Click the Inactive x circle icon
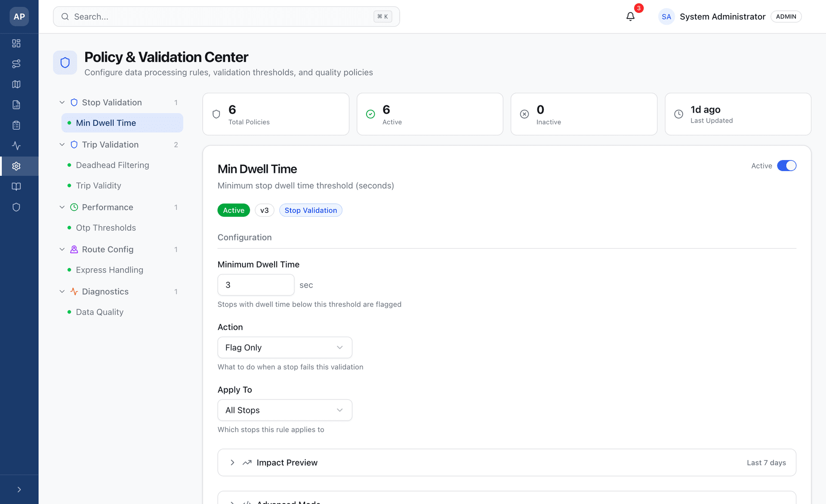Viewport: 826px width, 504px height. (x=524, y=114)
